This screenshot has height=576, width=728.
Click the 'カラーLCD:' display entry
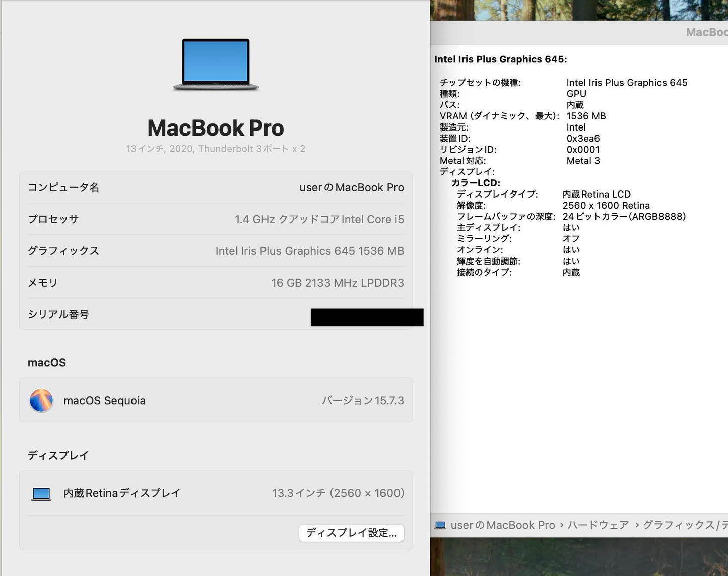tap(476, 183)
